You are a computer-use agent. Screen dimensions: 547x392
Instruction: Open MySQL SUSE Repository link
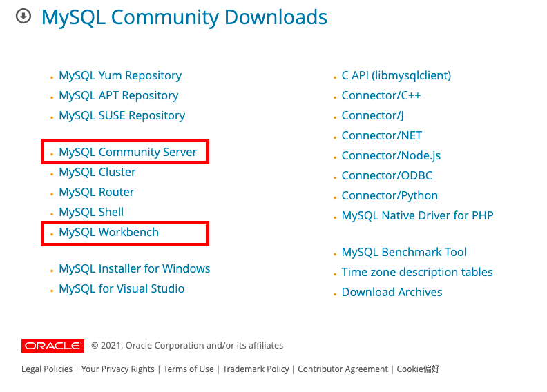(x=122, y=116)
